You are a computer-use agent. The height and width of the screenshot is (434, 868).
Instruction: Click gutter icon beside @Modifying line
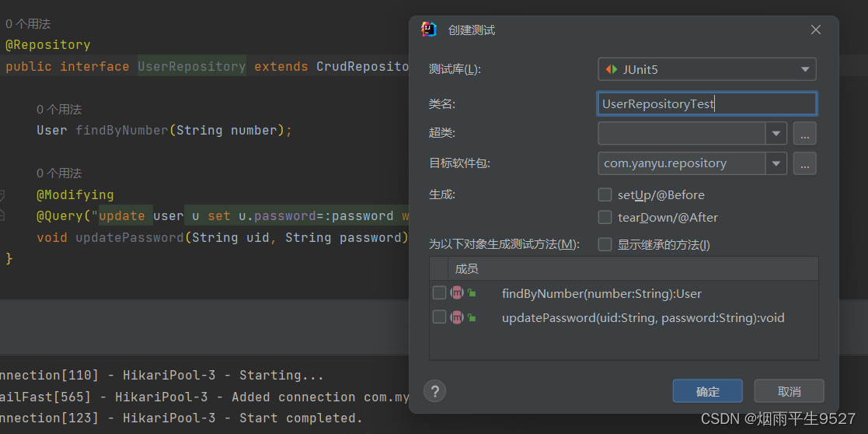2,194
